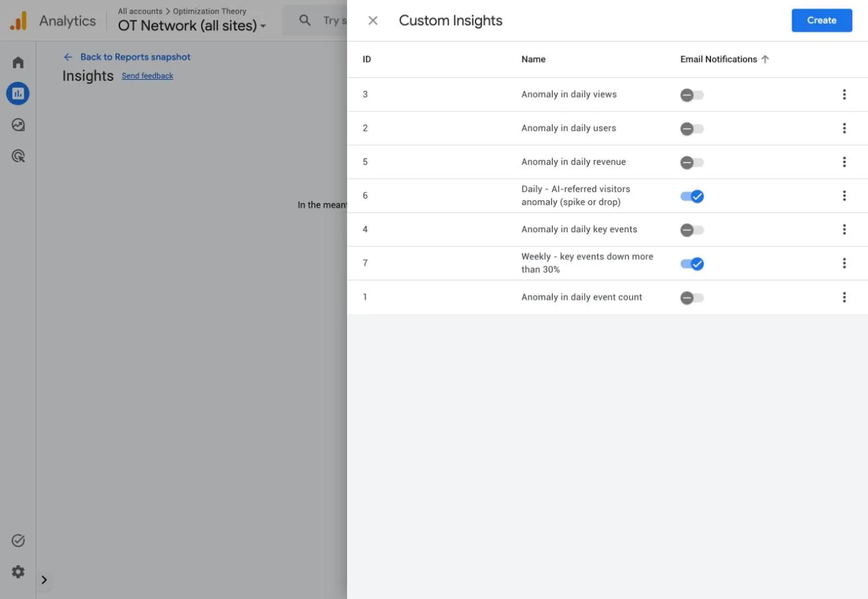Open more options for Anomaly in daily event count
868x599 pixels.
[x=844, y=297]
